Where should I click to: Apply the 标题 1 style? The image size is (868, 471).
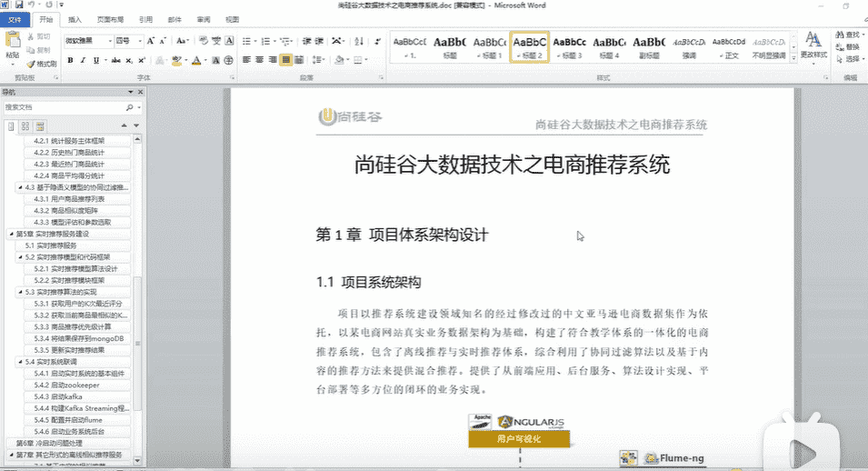[x=490, y=47]
